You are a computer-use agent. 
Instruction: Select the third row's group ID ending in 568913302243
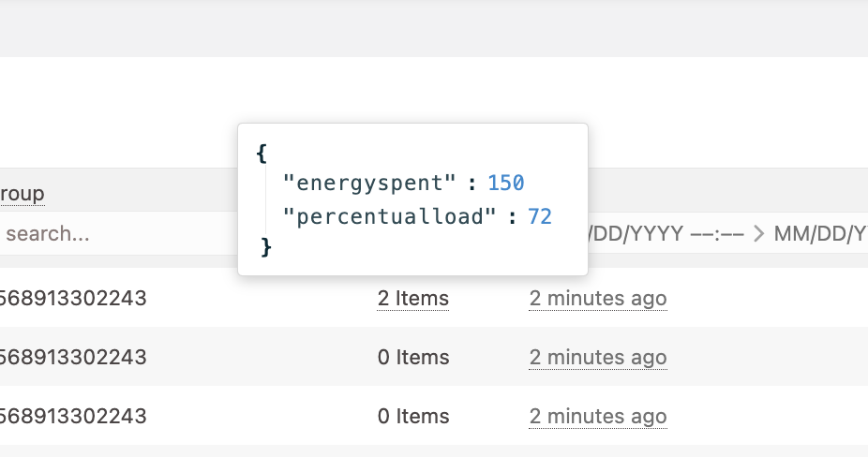click(73, 416)
